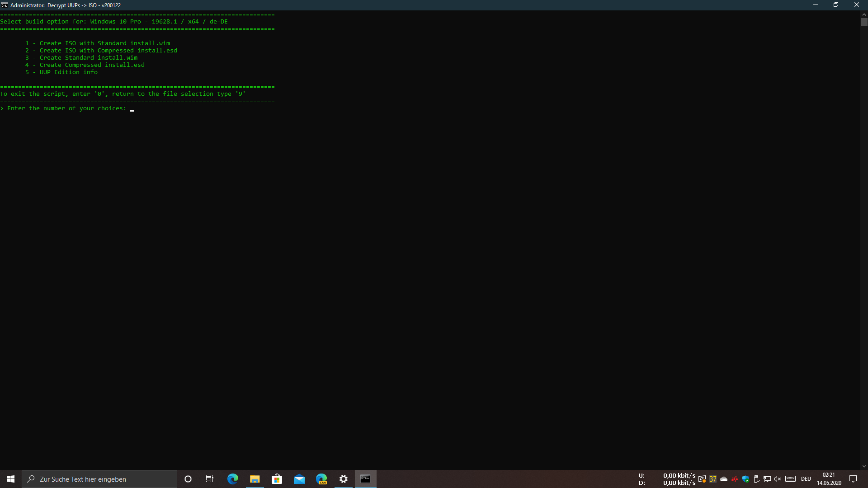
Task: Click the console vertical scrollbar thumb
Action: tap(864, 22)
